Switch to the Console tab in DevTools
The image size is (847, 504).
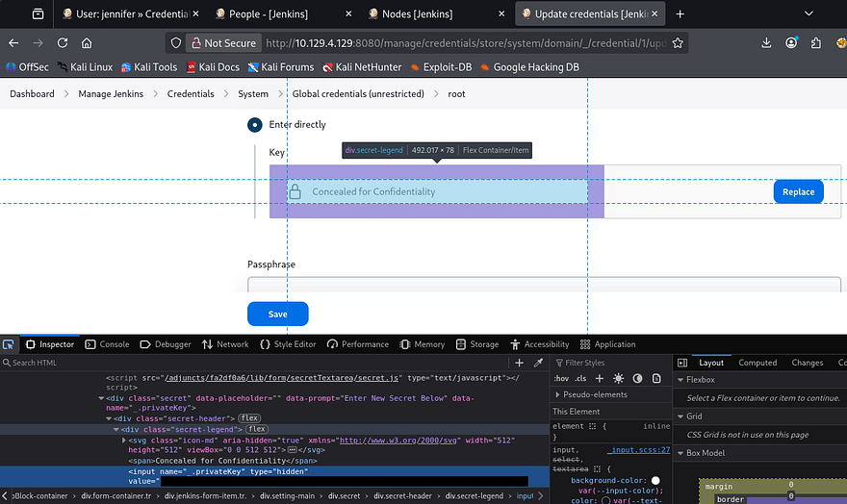pos(107,344)
